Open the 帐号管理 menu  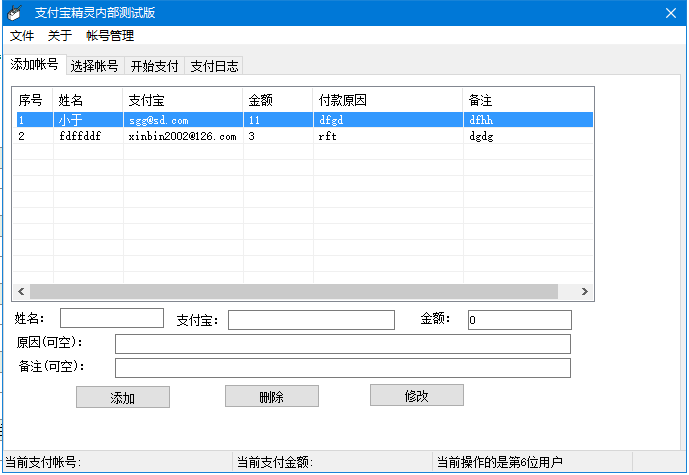tap(110, 36)
